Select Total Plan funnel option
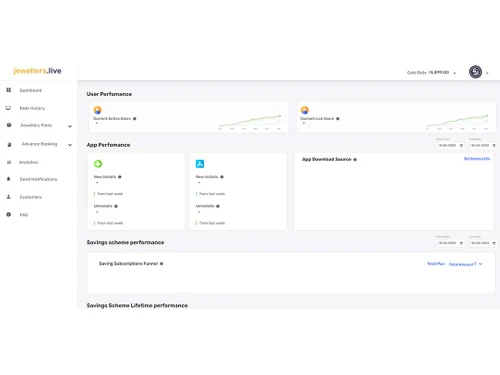Viewport: 500px width, 375px height. 436,264
